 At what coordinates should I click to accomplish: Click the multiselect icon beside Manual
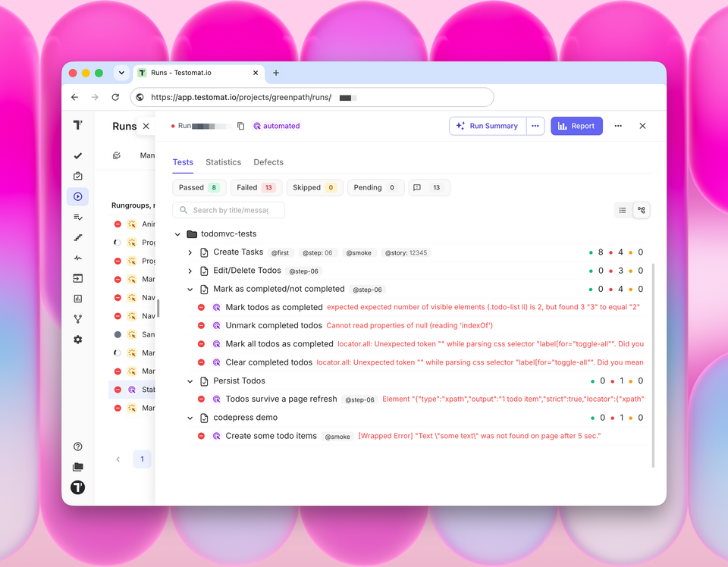[117, 155]
